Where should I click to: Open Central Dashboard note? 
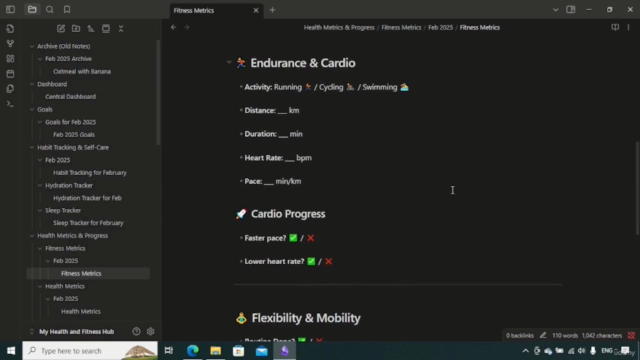click(x=70, y=97)
